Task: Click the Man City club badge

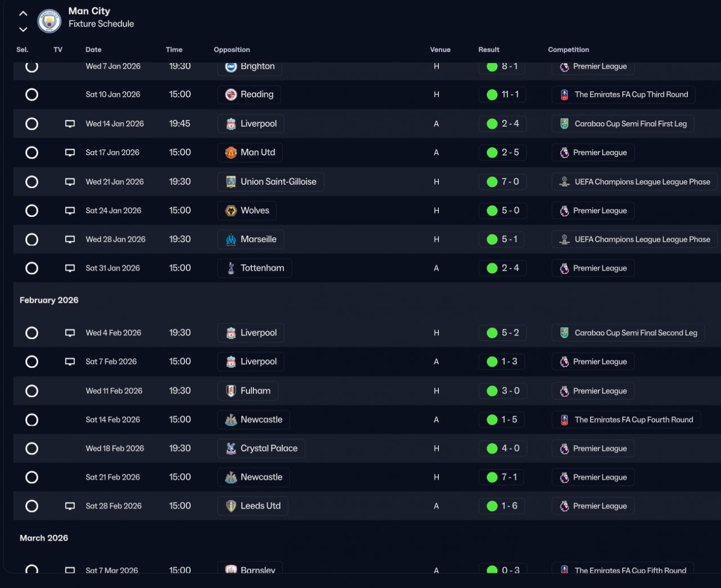Action: click(49, 21)
